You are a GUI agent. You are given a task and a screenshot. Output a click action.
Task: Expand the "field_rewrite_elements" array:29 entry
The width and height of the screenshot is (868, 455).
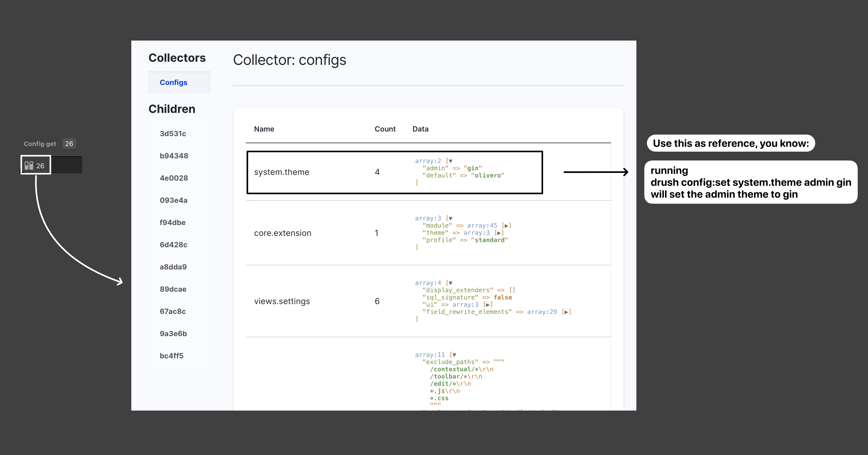coord(566,312)
